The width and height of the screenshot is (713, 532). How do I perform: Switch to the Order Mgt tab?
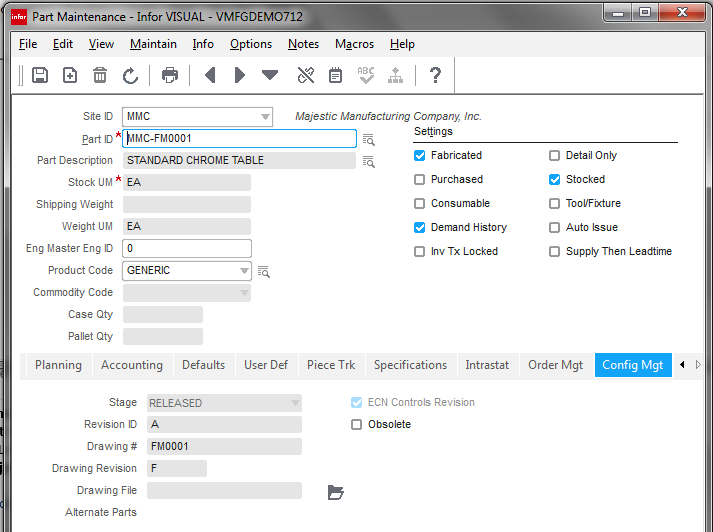[555, 365]
